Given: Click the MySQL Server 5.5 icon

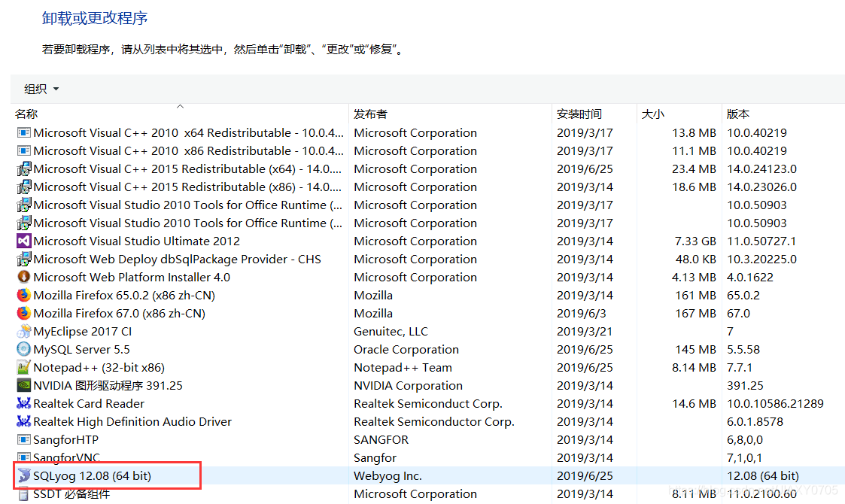Looking at the screenshot, I should click(x=24, y=349).
